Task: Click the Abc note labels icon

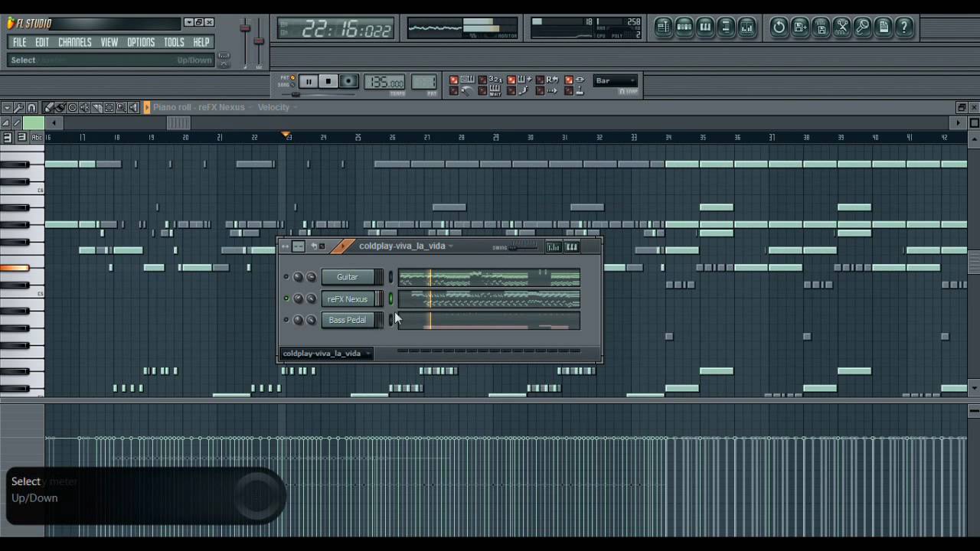Action: pyautogui.click(x=37, y=137)
